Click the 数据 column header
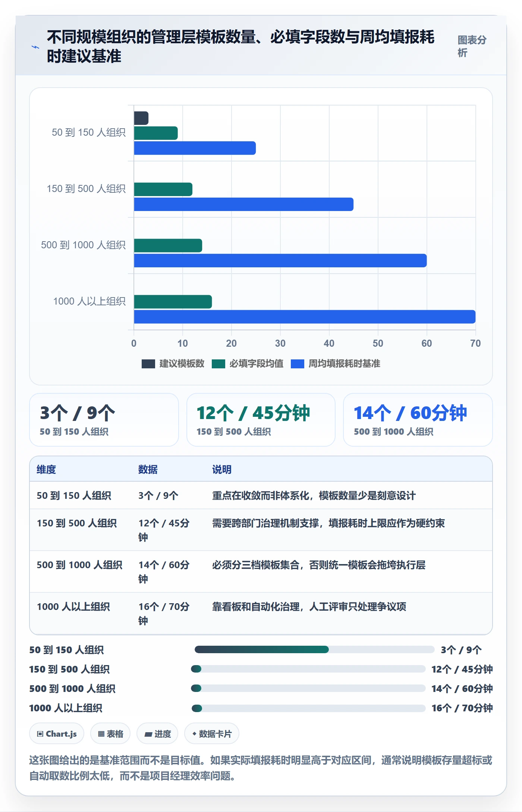Viewport: 522px width, 812px height. click(148, 469)
